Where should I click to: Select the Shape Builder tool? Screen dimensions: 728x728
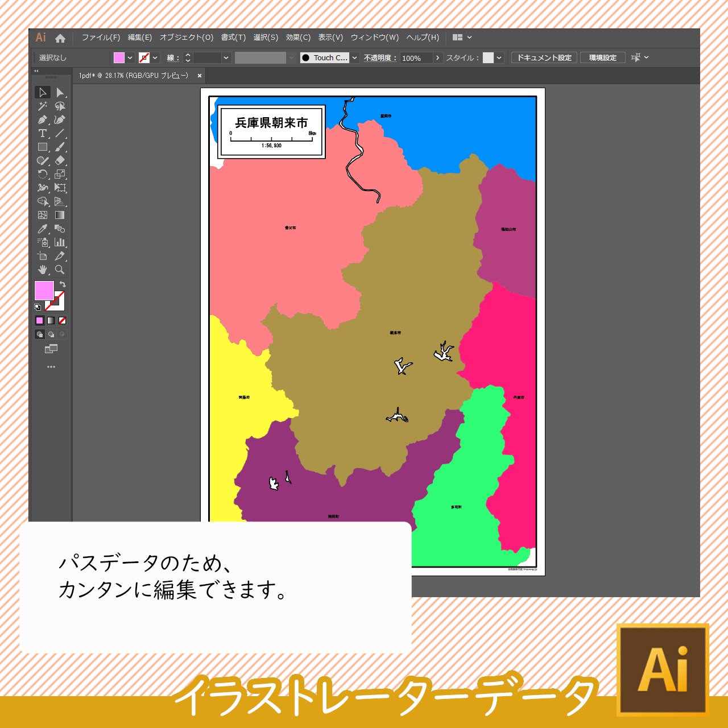pyautogui.click(x=43, y=201)
